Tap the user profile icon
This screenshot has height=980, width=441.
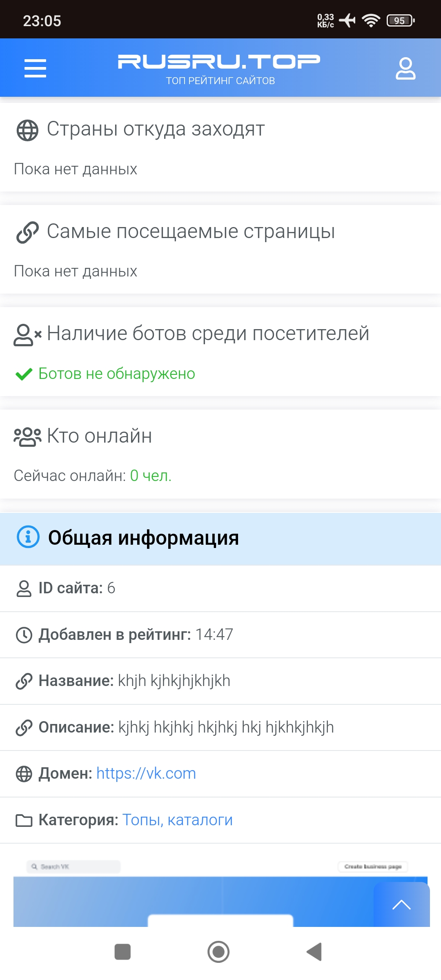pos(405,68)
